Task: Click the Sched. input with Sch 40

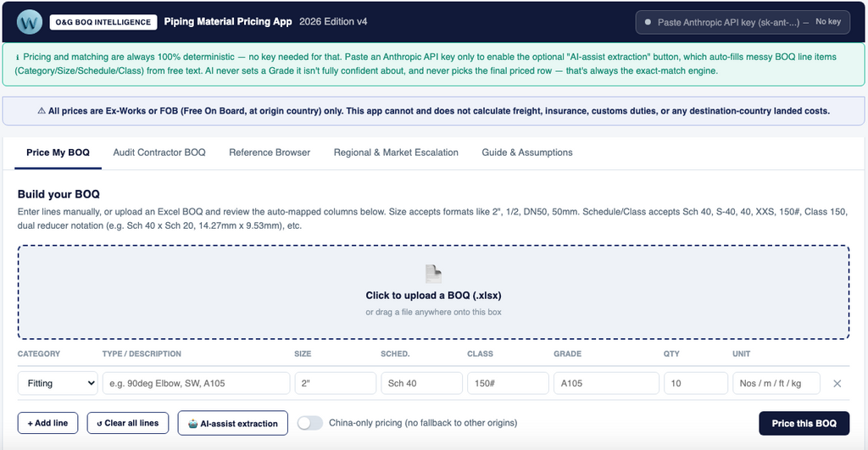Action: (422, 384)
